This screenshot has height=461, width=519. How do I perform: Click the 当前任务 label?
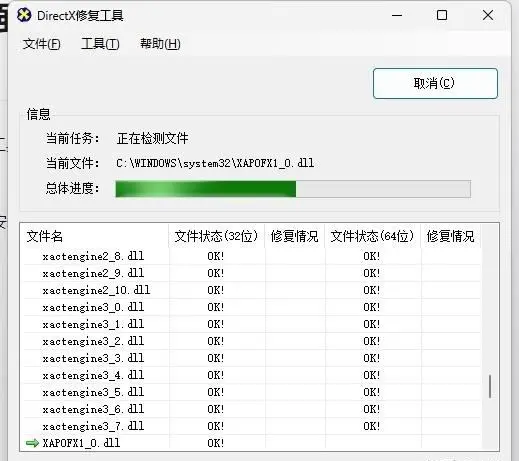73,138
